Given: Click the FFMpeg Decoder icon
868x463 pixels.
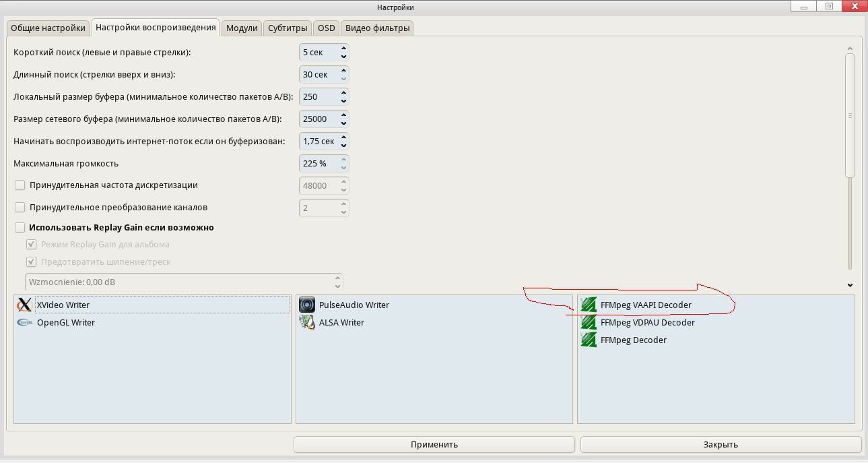Looking at the screenshot, I should (x=589, y=340).
